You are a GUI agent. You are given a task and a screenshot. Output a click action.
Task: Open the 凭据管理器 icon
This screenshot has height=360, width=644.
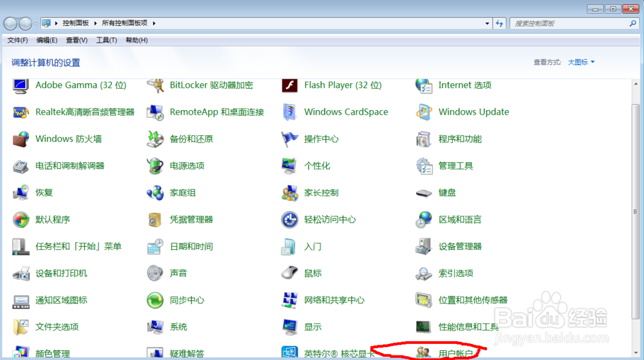155,220
